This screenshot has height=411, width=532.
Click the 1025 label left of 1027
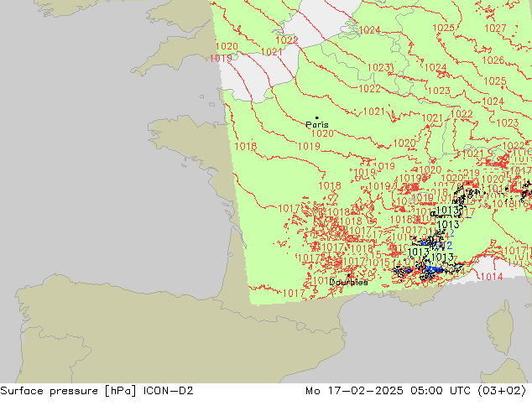(x=443, y=28)
